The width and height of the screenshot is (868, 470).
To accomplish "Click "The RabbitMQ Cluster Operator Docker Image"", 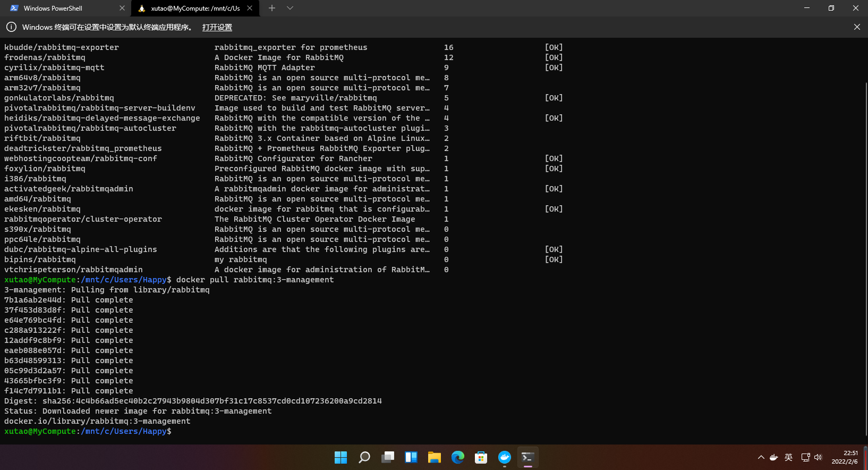I will (315, 219).
